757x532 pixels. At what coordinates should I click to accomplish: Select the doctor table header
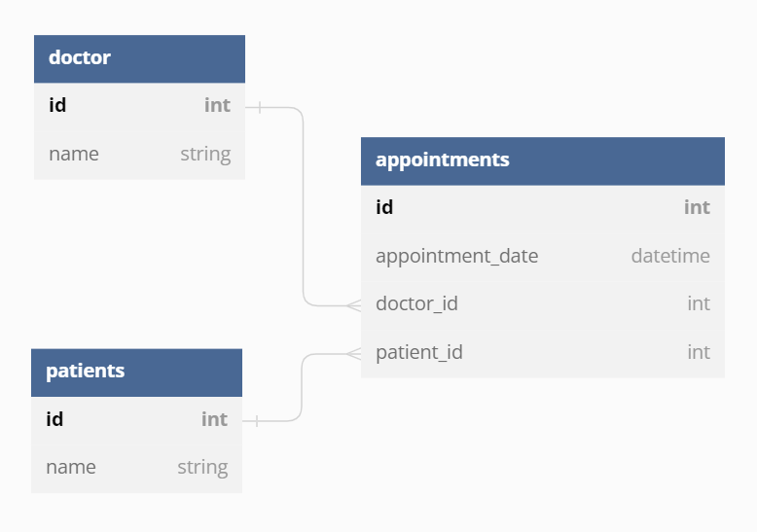pos(139,58)
